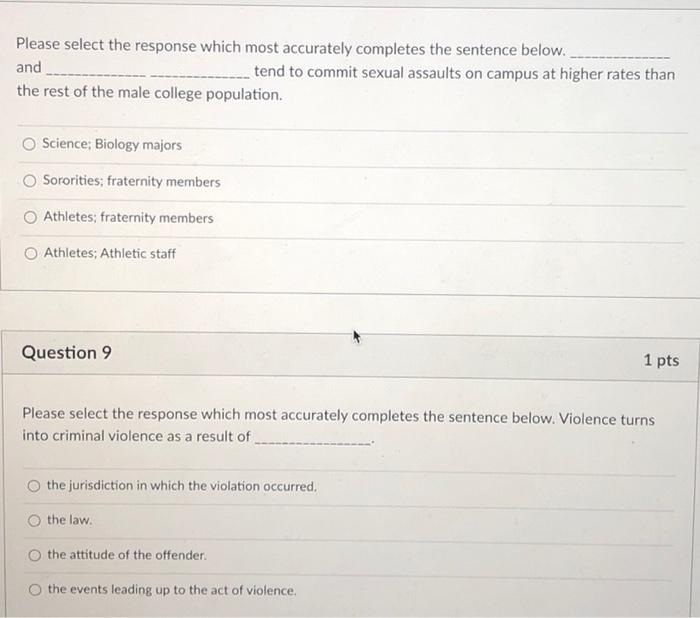Choose "the law." radio button
The width and height of the screenshot is (700, 618).
[x=34, y=520]
